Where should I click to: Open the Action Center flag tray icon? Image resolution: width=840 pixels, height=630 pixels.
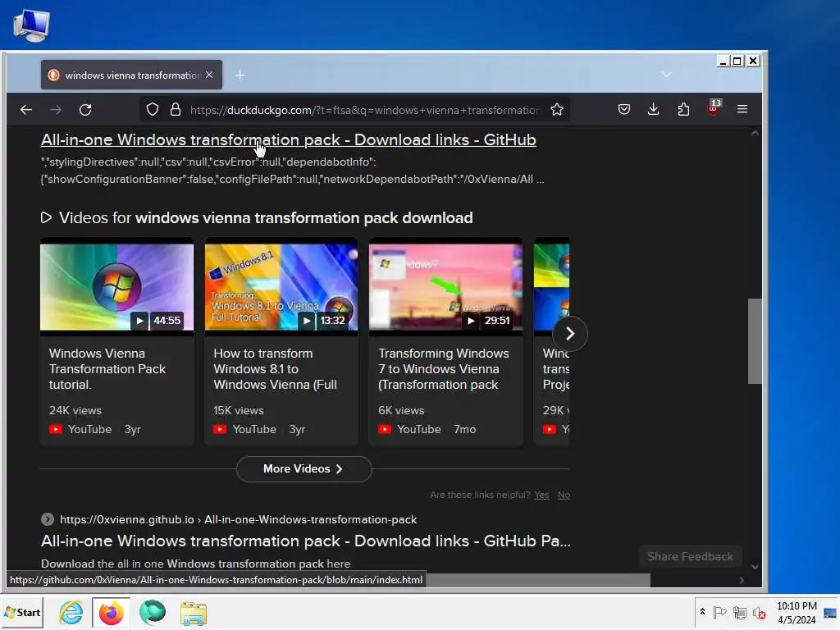719,612
